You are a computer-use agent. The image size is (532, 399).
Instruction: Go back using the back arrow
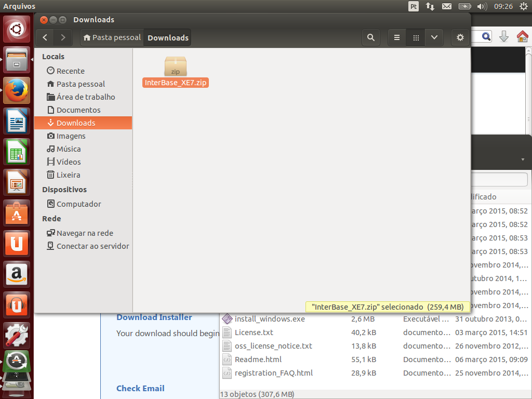tap(46, 37)
